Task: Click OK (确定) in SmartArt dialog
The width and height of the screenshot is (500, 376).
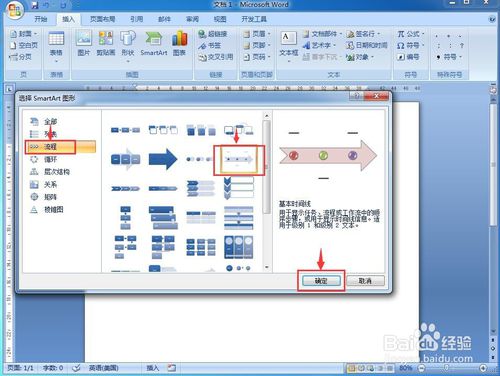Action: point(321,281)
